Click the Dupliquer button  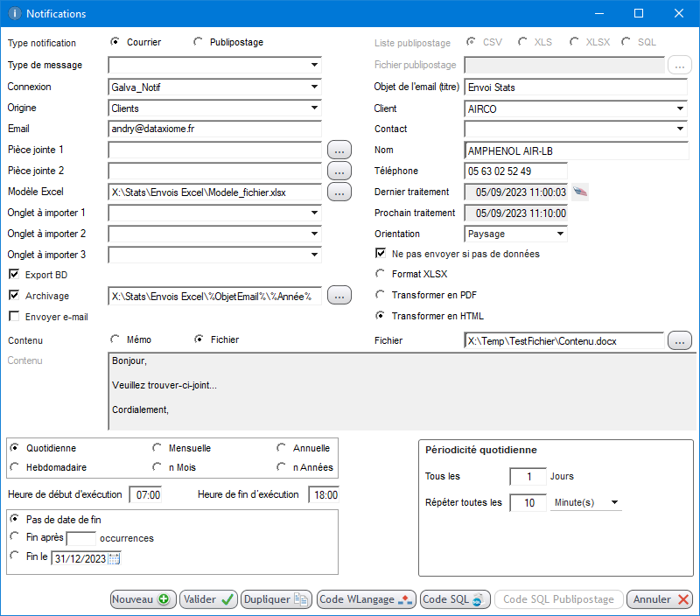pyautogui.click(x=276, y=599)
